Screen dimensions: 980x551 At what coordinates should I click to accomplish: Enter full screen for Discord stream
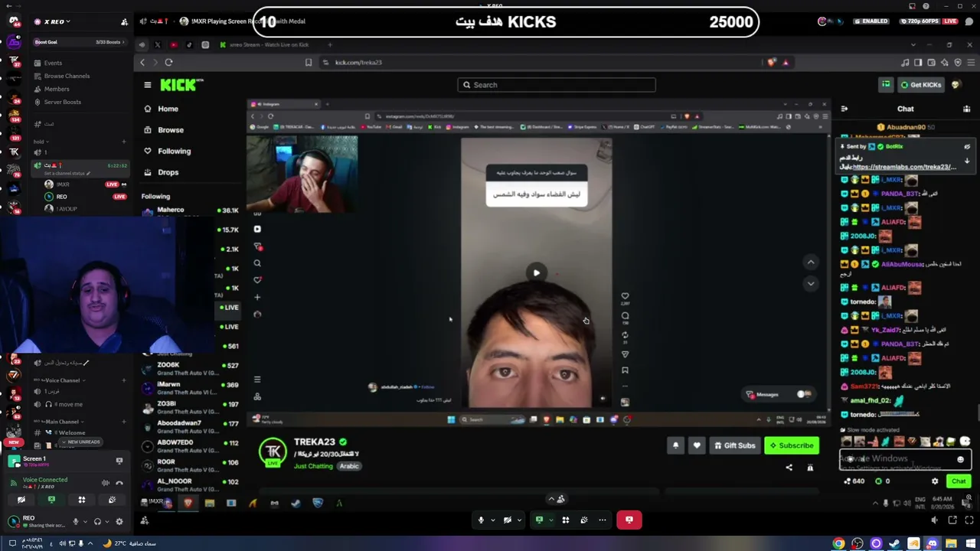click(x=969, y=520)
